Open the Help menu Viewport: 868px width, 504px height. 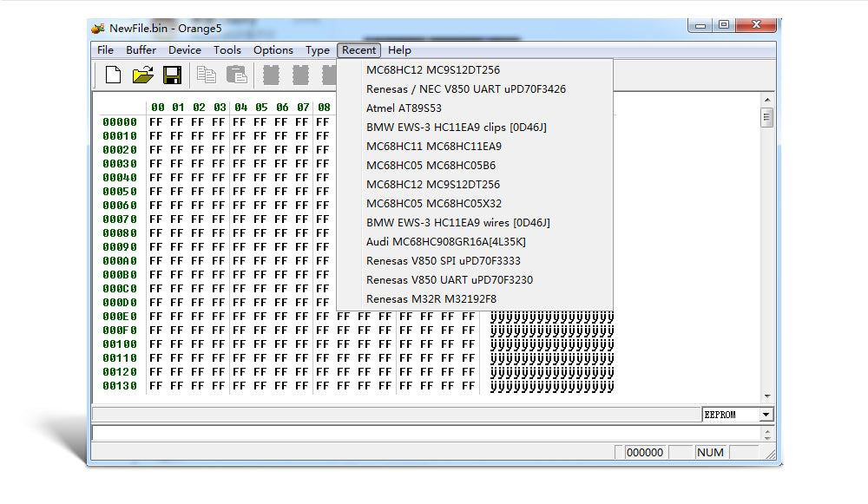tap(399, 50)
